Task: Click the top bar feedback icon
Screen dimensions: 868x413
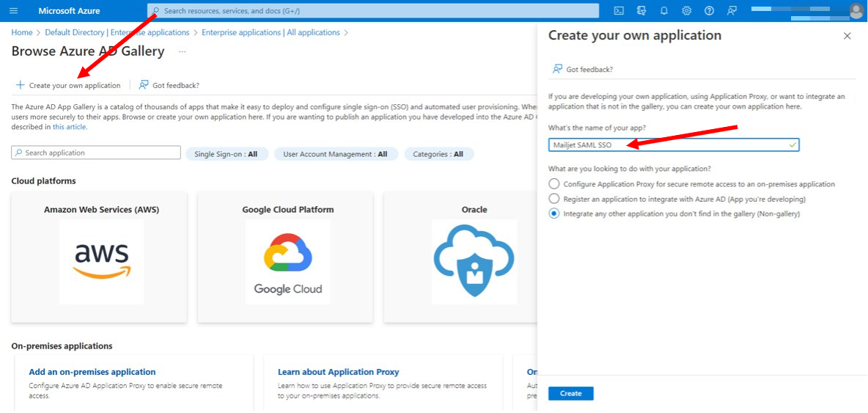Action: 732,10
